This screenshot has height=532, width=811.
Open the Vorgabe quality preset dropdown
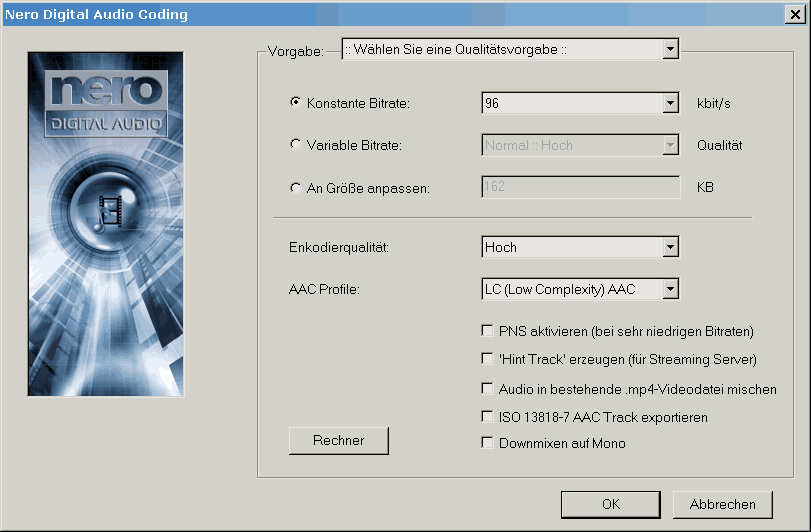[x=670, y=49]
